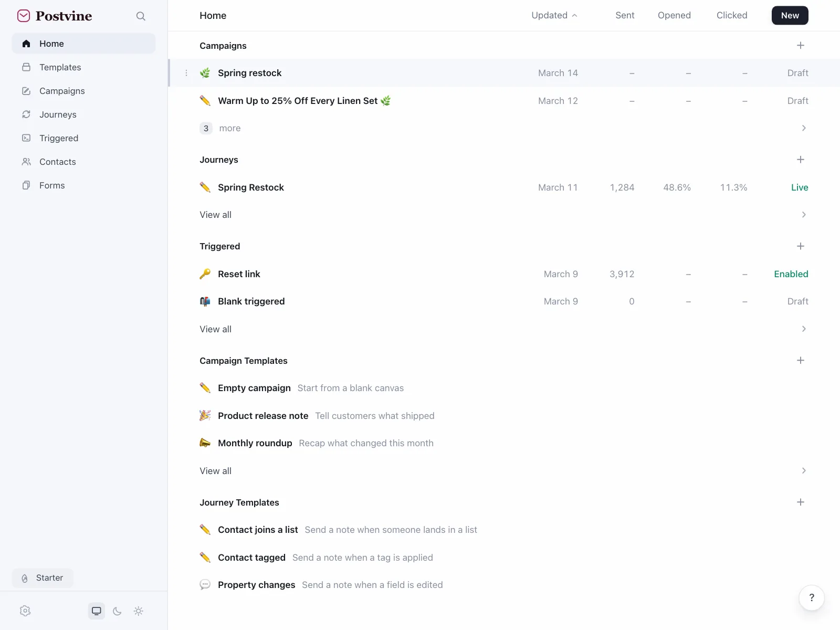Add a new campaign with plus icon
The image size is (840, 630).
[801, 46]
